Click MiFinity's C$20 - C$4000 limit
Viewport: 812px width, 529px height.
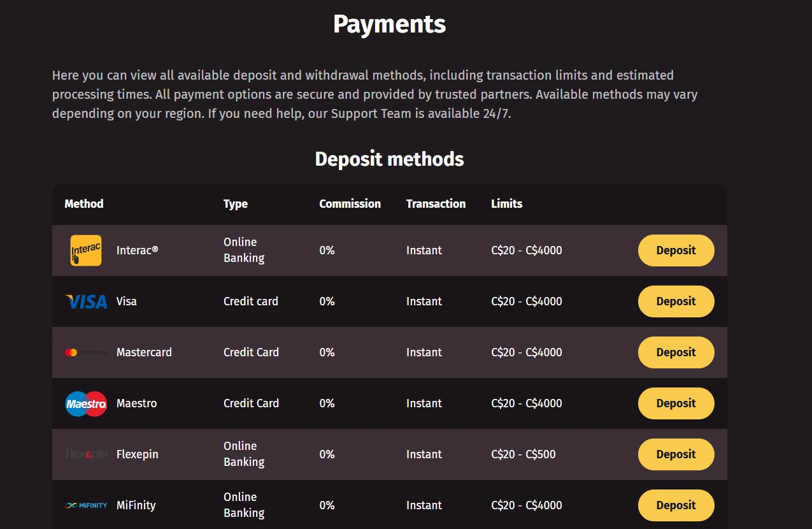click(527, 505)
